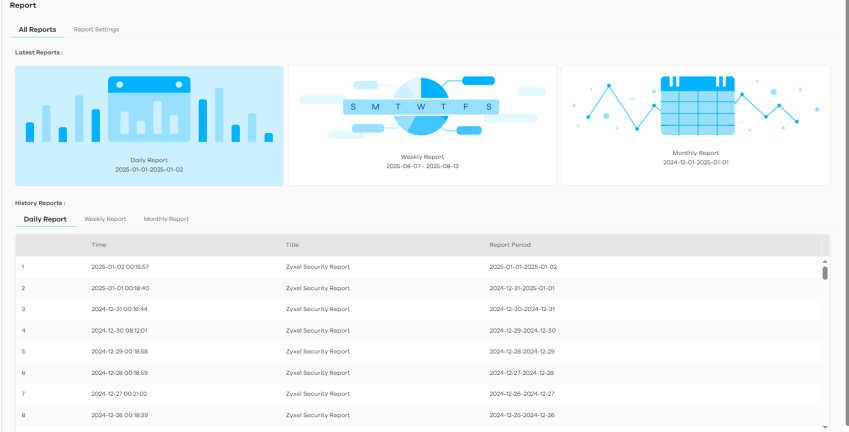
Task: Click the calendar graphic in Daily Report card
Action: (149, 107)
